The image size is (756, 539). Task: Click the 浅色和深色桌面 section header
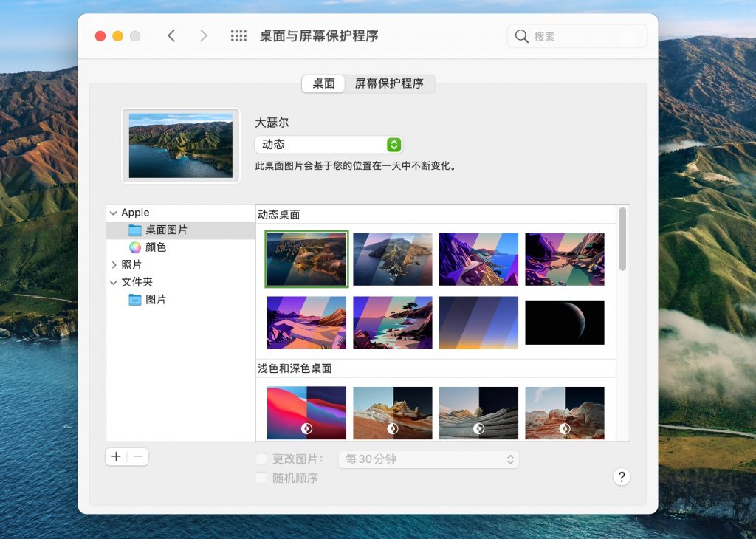(x=295, y=368)
